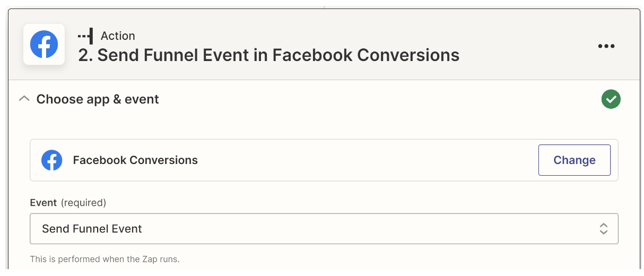The height and width of the screenshot is (276, 644).
Task: Select the step title Send Funnel Event in Facebook Conversions
Action: [269, 55]
